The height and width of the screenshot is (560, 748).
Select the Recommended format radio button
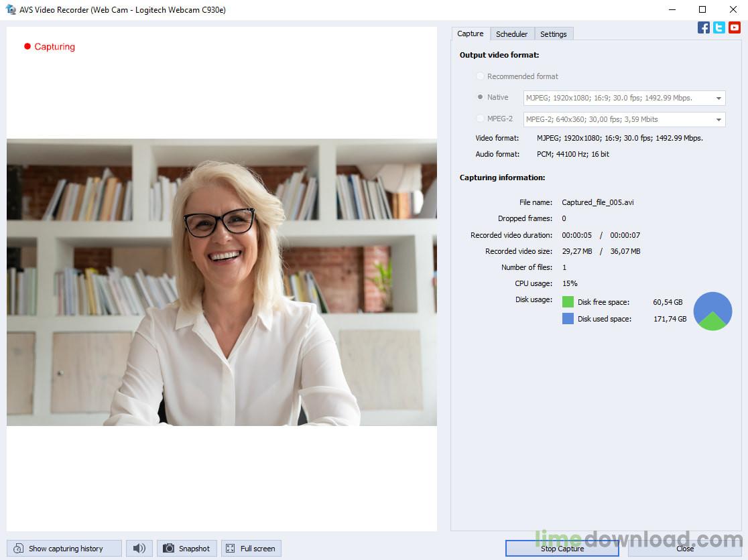tap(481, 76)
